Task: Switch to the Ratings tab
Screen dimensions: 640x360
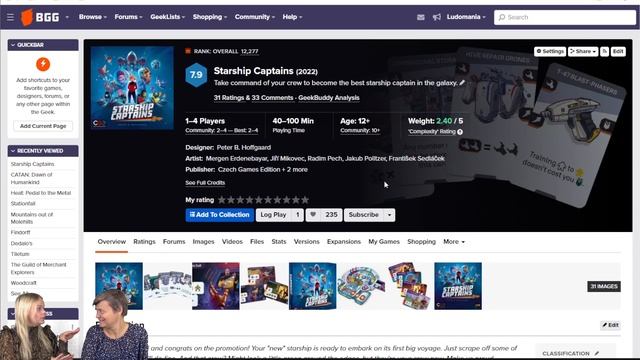Action: click(x=144, y=242)
